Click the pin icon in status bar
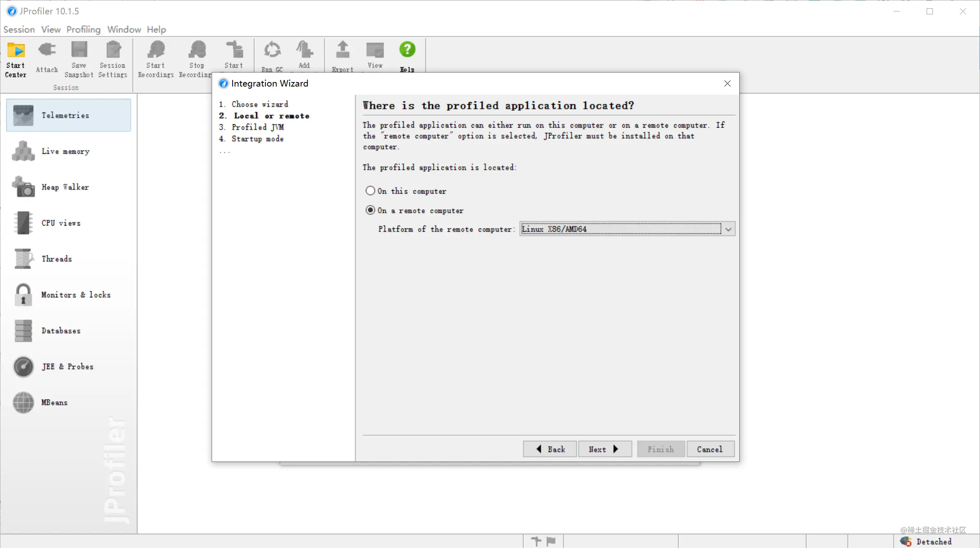This screenshot has height=548, width=980. (536, 541)
